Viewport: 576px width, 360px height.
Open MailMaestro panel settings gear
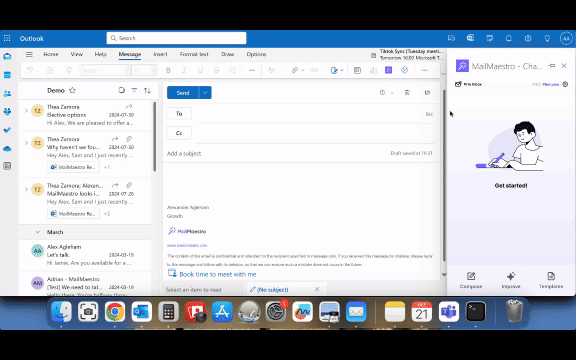click(565, 84)
